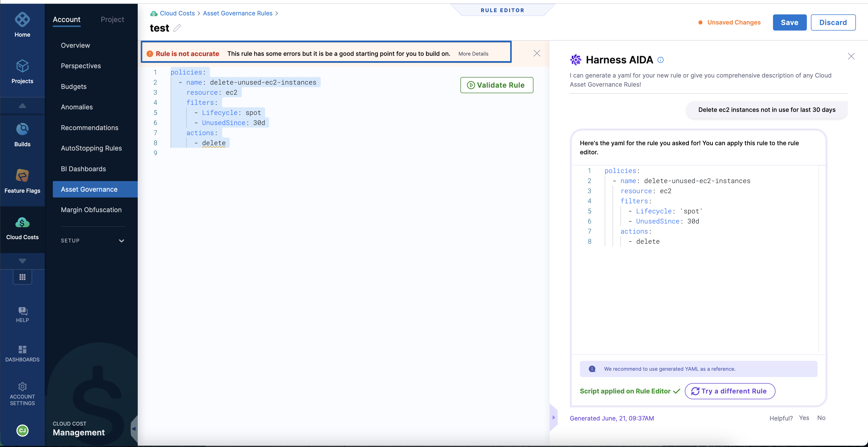Viewport: 868px width, 447px height.
Task: Open the Help chat icon
Action: pos(22,311)
